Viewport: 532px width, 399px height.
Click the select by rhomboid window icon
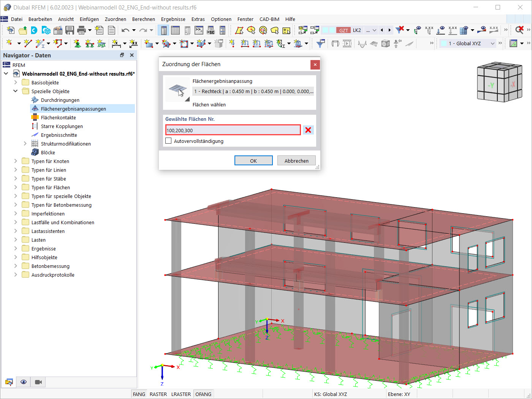coord(239,30)
